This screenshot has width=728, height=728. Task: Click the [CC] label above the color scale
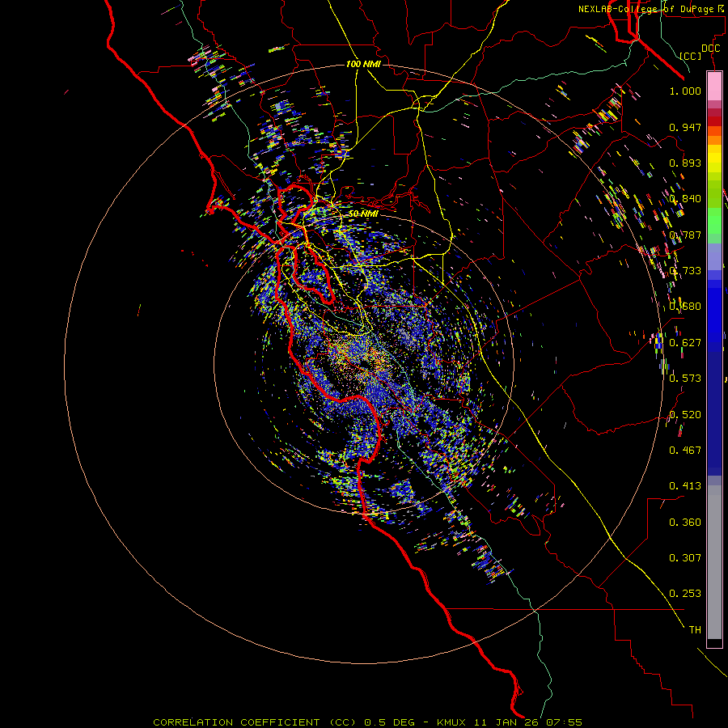point(691,56)
